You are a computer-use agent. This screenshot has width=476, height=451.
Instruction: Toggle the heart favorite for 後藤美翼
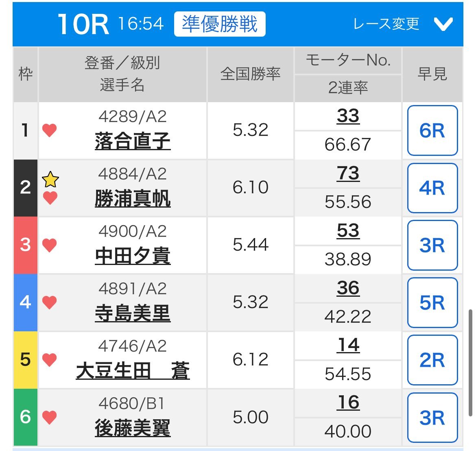click(50, 417)
